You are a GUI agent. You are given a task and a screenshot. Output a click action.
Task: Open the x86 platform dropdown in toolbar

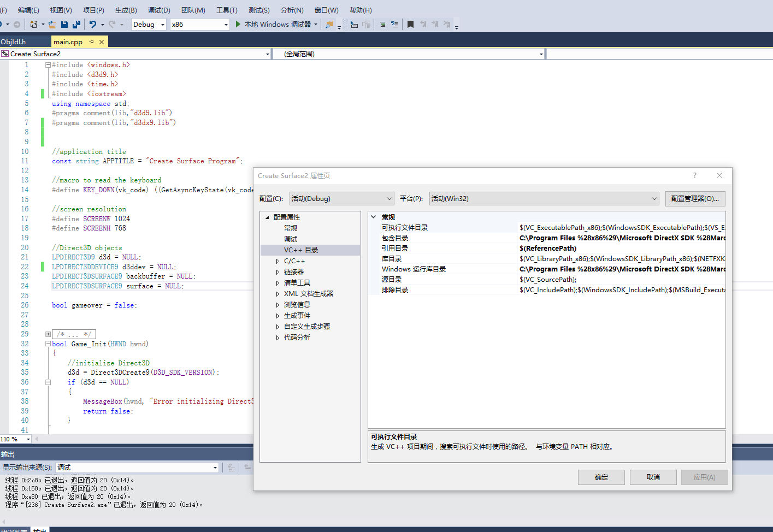click(199, 24)
